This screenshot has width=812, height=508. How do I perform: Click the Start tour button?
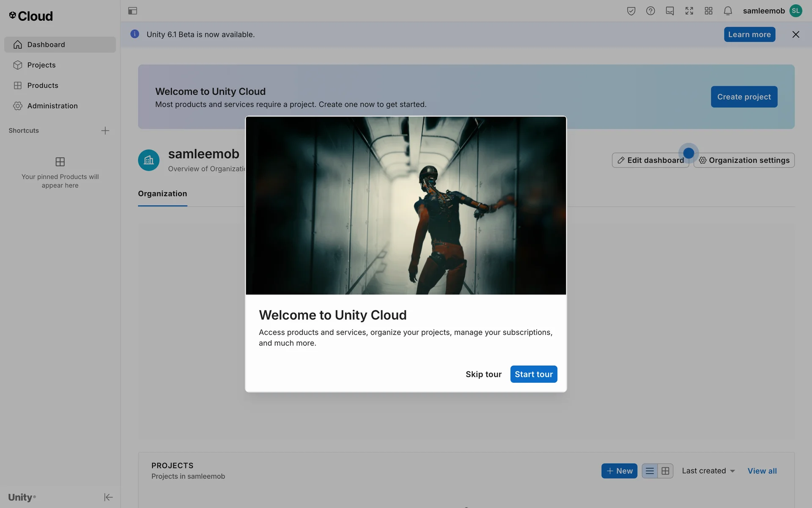point(533,374)
